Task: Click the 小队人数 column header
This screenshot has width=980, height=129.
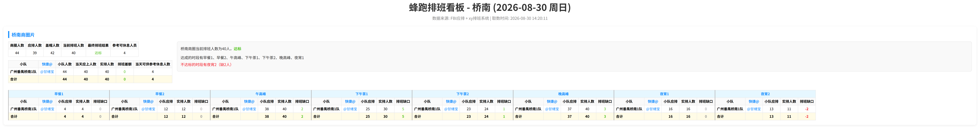Action: point(65,64)
